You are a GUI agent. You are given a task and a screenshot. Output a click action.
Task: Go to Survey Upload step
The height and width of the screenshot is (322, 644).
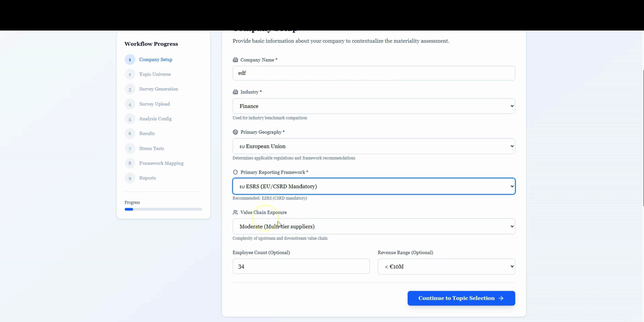pyautogui.click(x=155, y=104)
